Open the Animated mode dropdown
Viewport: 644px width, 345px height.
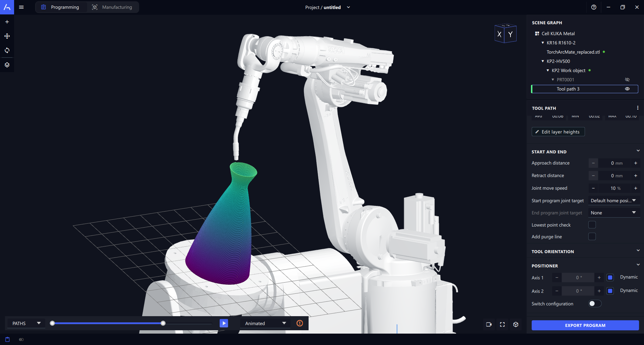click(265, 323)
